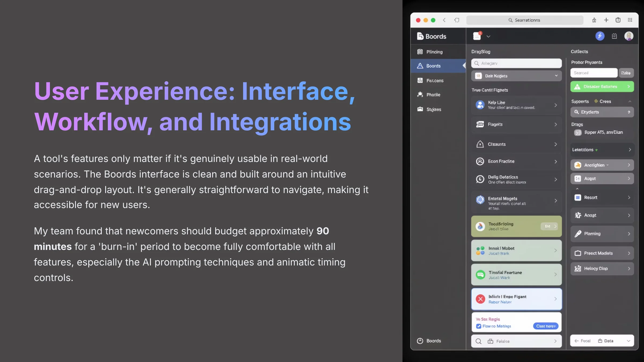Toggle the Flow oo Metings checkbox
This screenshot has height=362, width=644.
click(478, 326)
